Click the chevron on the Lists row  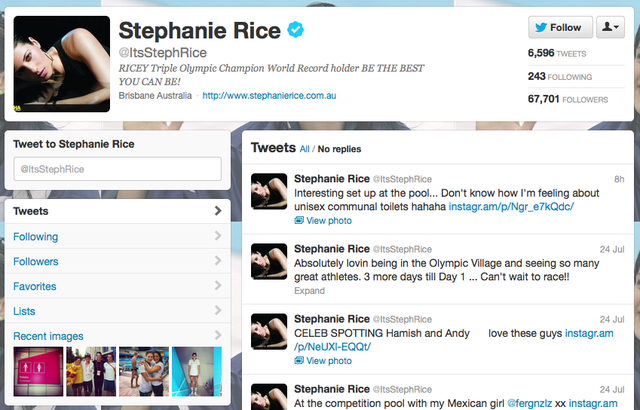click(x=218, y=310)
